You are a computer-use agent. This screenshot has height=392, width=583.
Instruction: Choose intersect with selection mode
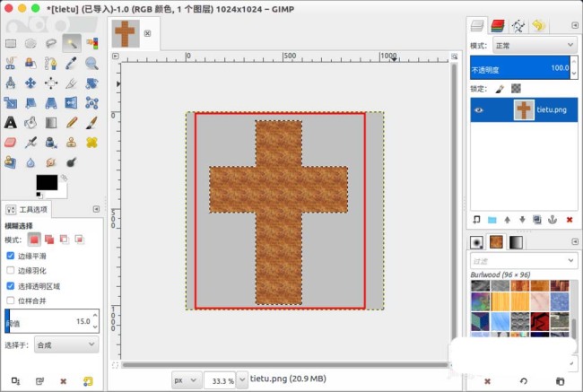(79, 240)
